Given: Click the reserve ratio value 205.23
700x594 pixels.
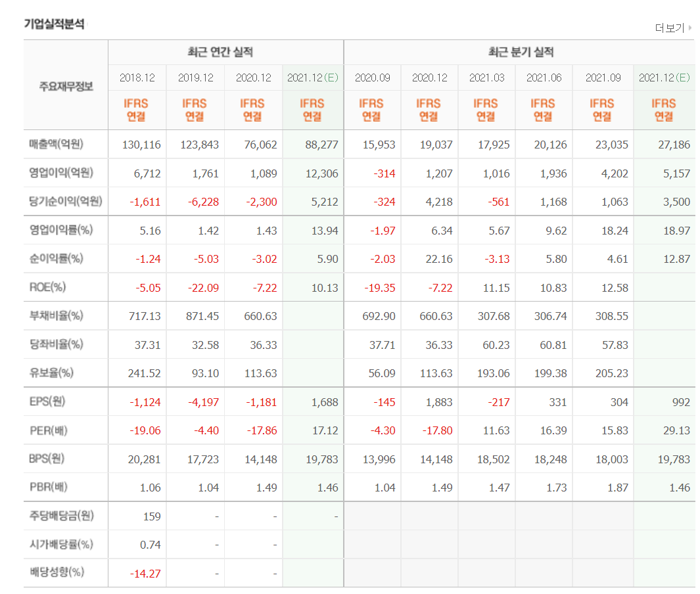Looking at the screenshot, I should (612, 373).
